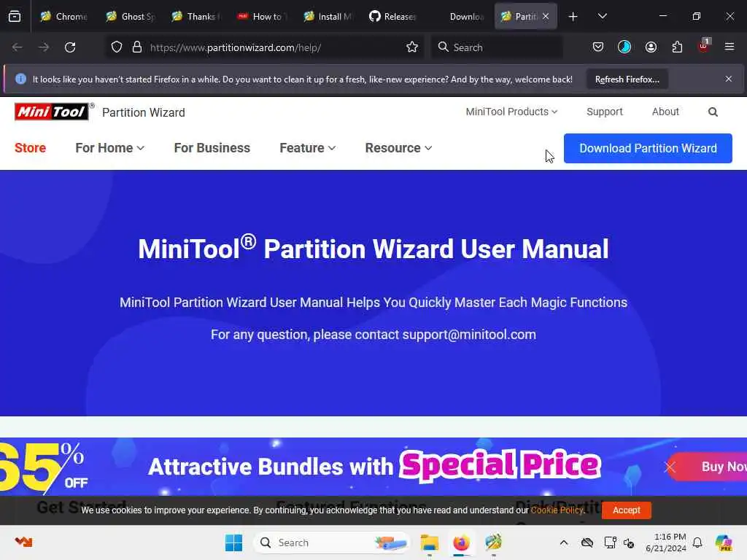Viewport: 747px width, 560px height.
Task: Expand the MiniTool Products dropdown
Action: [x=511, y=112]
